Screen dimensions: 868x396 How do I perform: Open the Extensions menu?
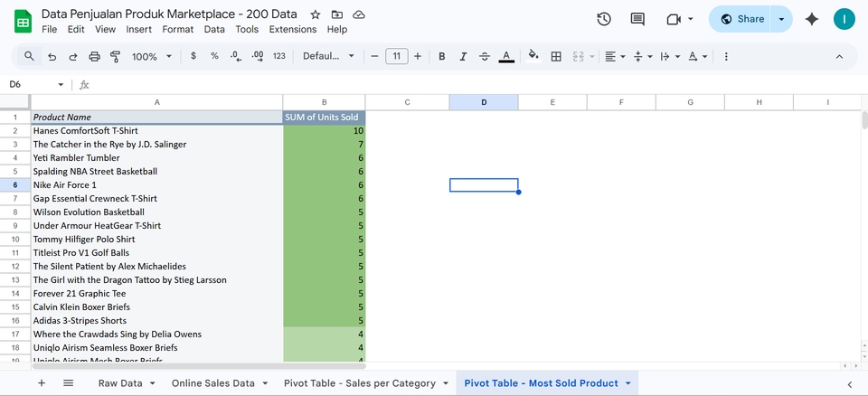click(293, 29)
